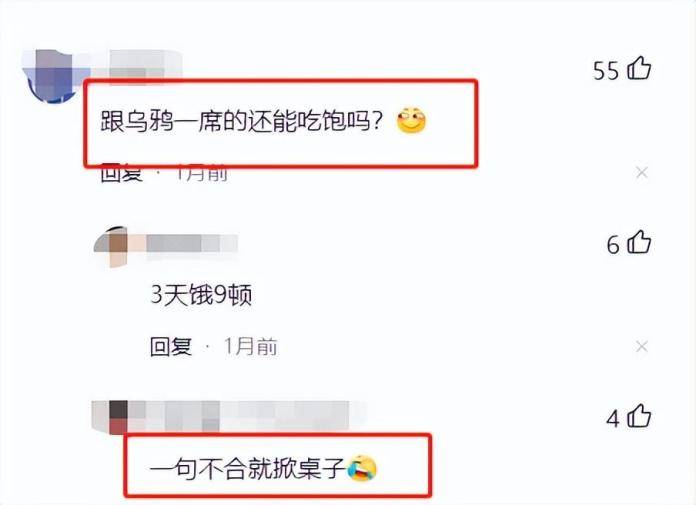Reply to the '3天饿9顿' comment
This screenshot has width=696, height=505.
coord(170,347)
